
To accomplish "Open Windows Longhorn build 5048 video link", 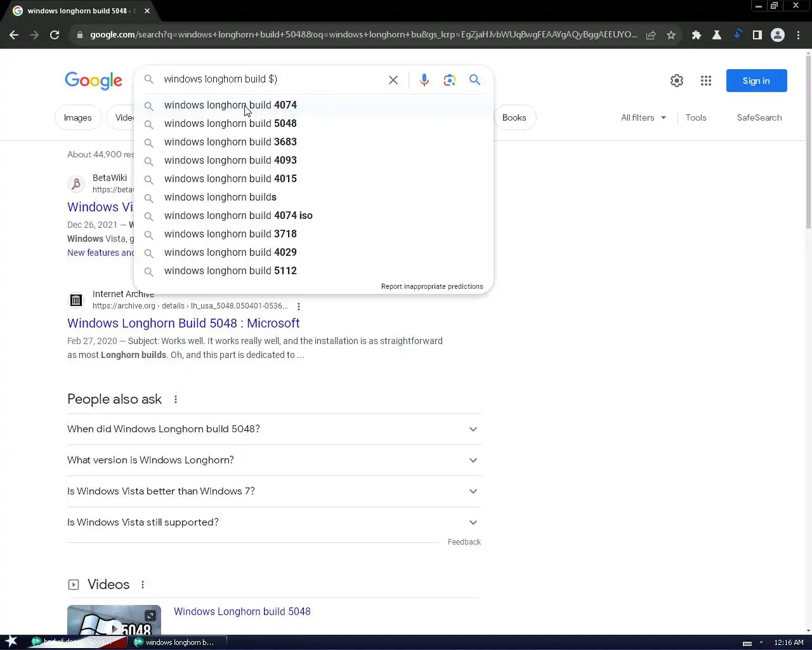I will [x=242, y=611].
